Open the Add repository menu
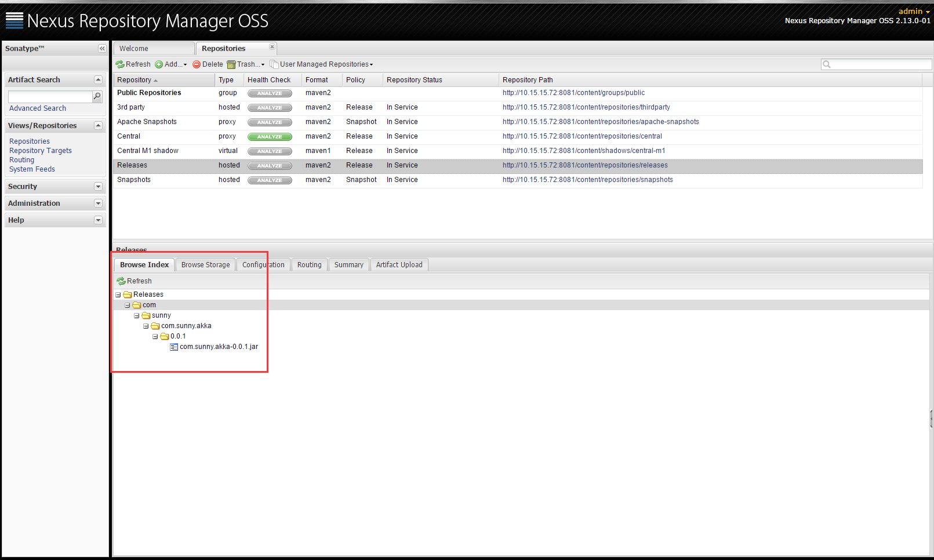Image resolution: width=934 pixels, height=560 pixels. [171, 64]
